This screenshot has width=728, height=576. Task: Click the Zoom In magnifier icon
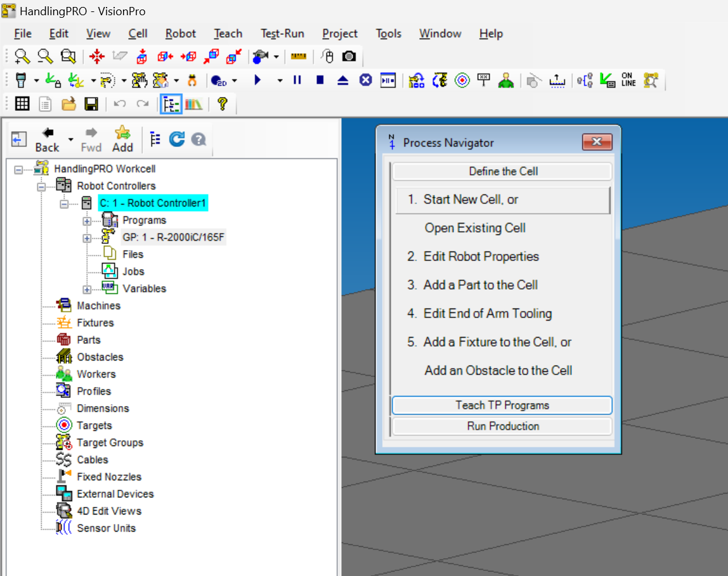click(x=22, y=56)
